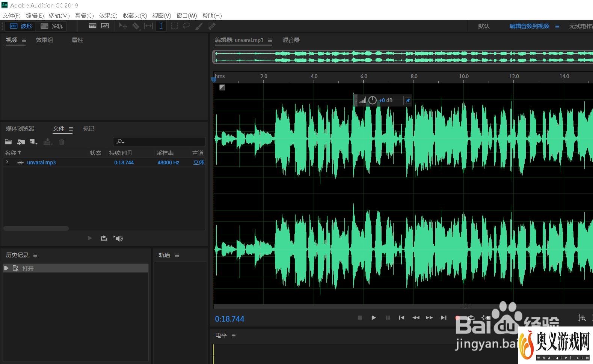Open insert into multitrack dropdown
The height and width of the screenshot is (364, 593).
click(48, 142)
